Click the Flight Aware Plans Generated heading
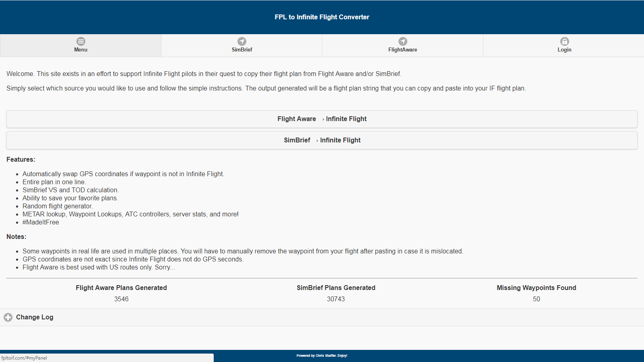644x362 pixels. click(121, 288)
